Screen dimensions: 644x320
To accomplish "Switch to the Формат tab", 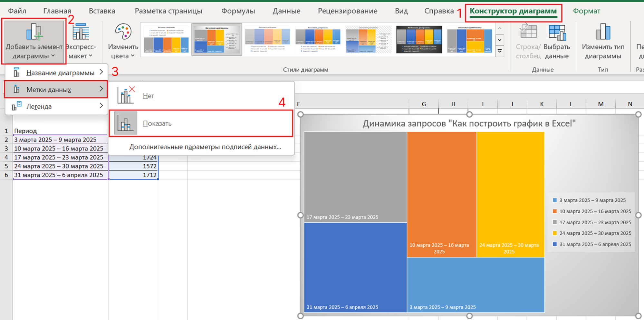I will [x=586, y=11].
